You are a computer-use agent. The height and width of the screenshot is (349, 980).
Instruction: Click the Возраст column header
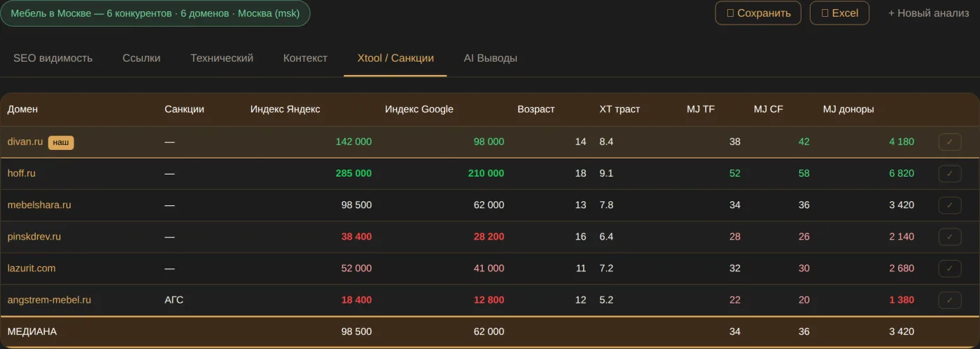(x=536, y=109)
